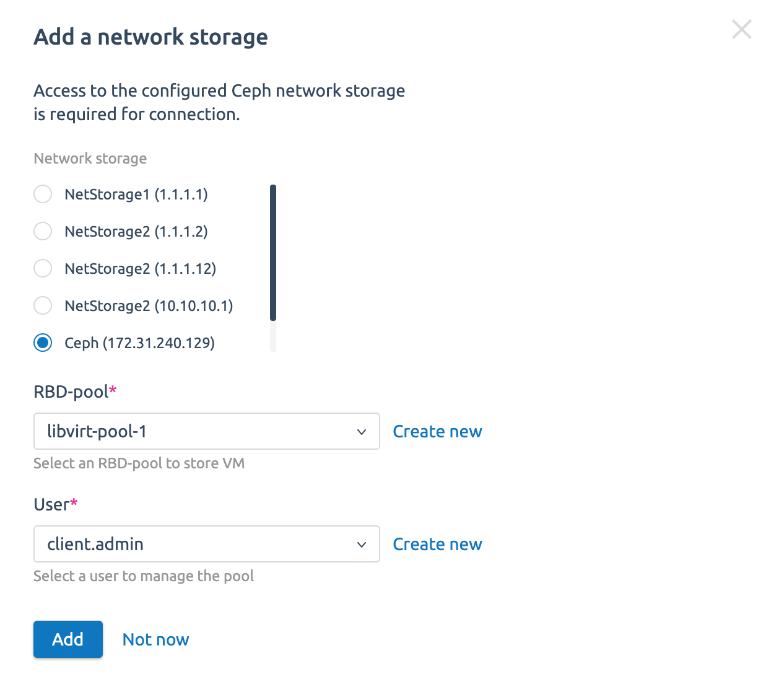Click the 'Select an RBD-pool to store VM' hint
This screenshot has width=779, height=700.
139,463
